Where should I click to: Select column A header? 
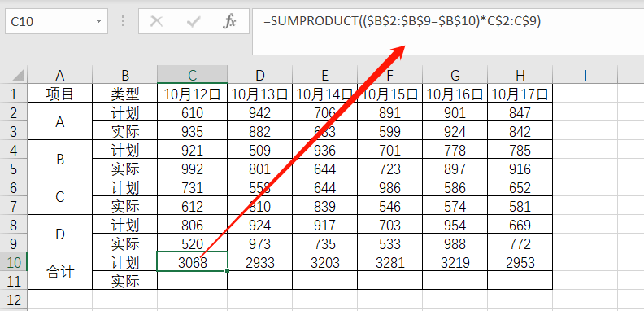60,75
